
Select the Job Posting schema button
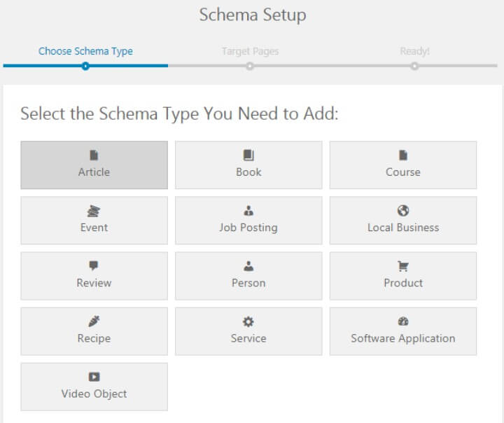point(248,221)
